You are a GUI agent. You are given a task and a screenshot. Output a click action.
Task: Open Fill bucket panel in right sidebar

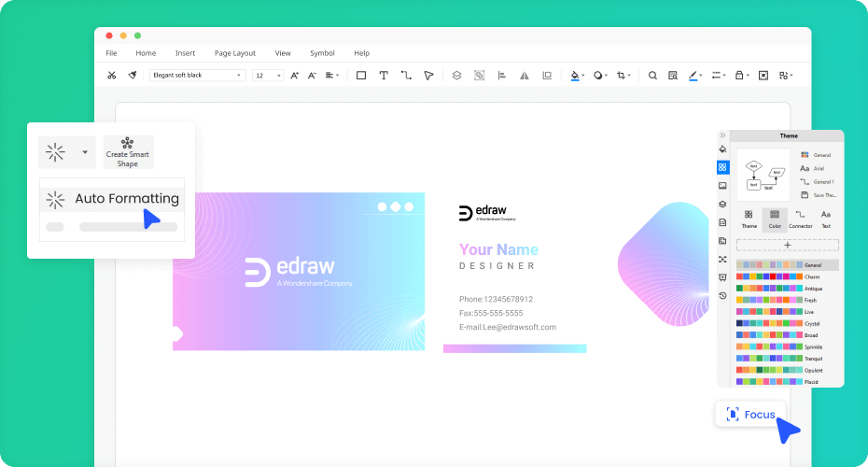[722, 149]
